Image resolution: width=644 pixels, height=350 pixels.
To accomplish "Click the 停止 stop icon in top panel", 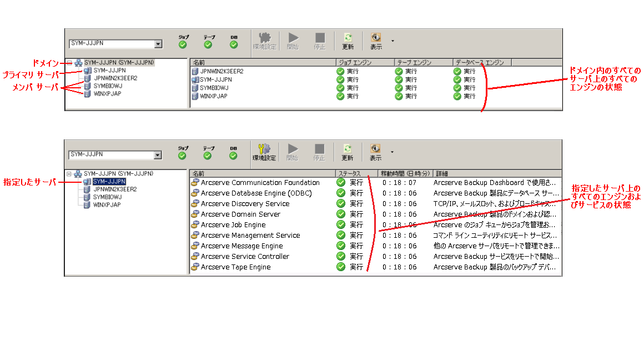I will coord(320,38).
